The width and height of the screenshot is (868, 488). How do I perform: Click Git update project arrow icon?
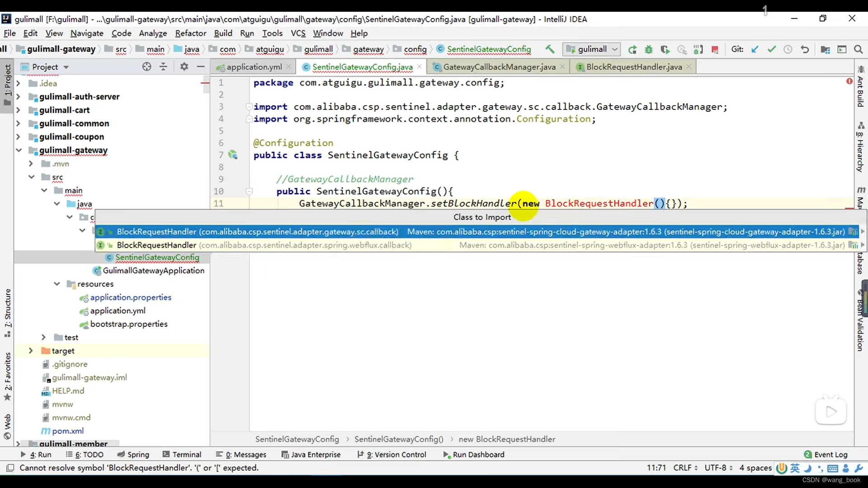(755, 49)
